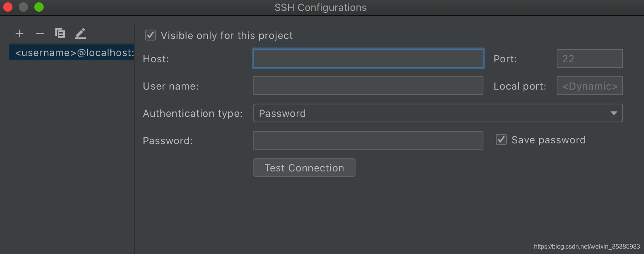Viewport: 644px width, 254px height.
Task: Maximize the SSH Configurations window
Action: [x=39, y=7]
